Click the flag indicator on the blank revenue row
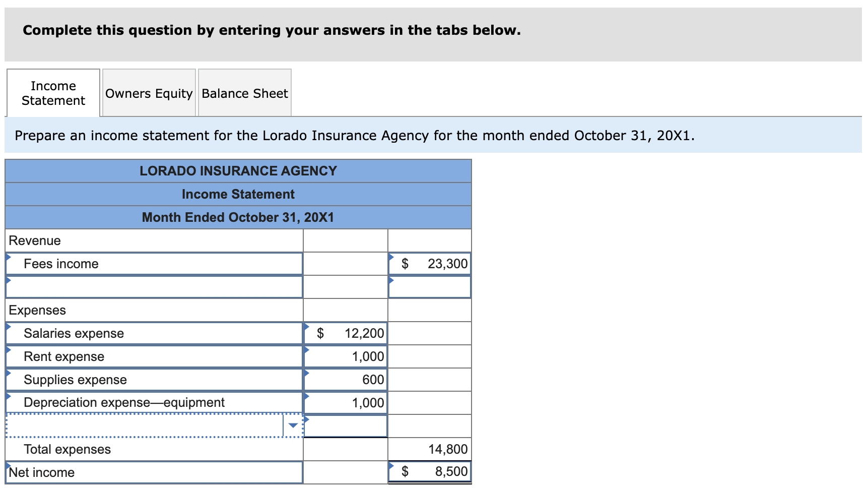Screen dimensions: 868x489 pyautogui.click(x=8, y=279)
